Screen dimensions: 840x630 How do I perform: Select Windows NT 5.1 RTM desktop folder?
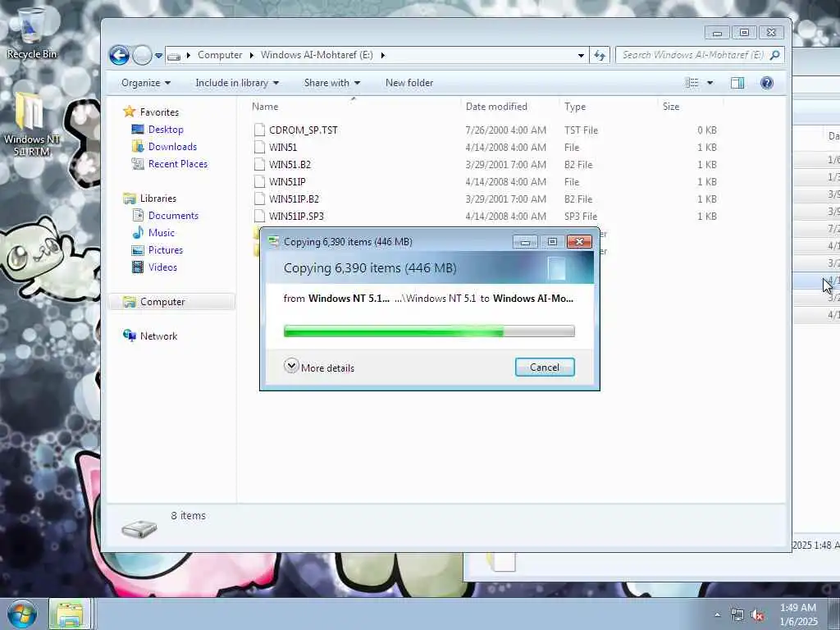click(x=30, y=125)
